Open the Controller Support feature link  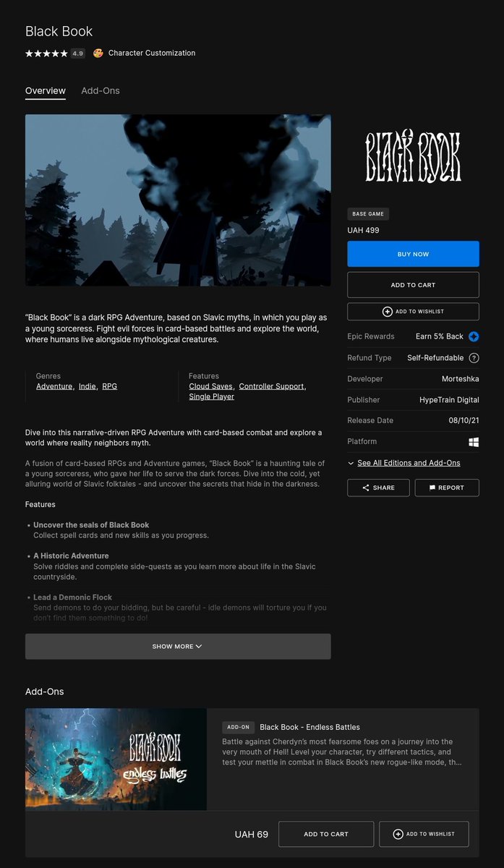[x=271, y=386]
